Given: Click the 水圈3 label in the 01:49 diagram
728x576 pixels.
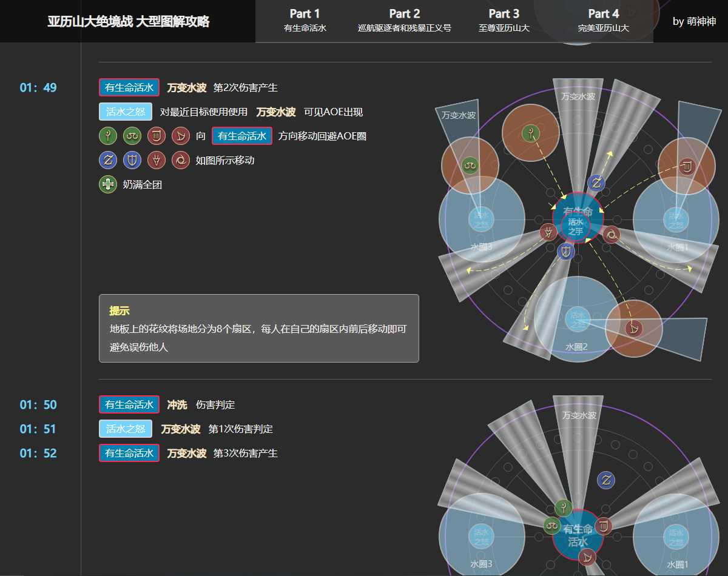Looking at the screenshot, I should (x=481, y=247).
